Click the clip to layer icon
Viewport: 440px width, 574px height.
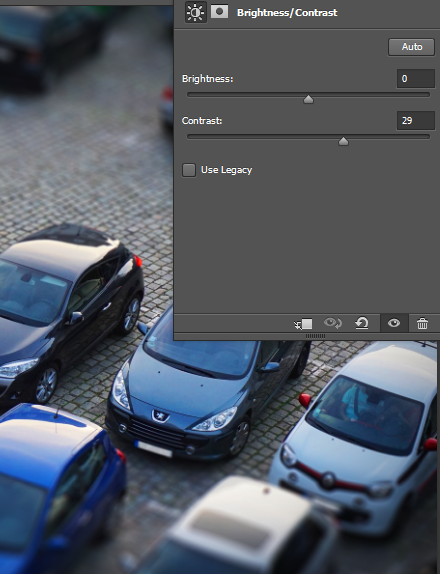(x=304, y=324)
